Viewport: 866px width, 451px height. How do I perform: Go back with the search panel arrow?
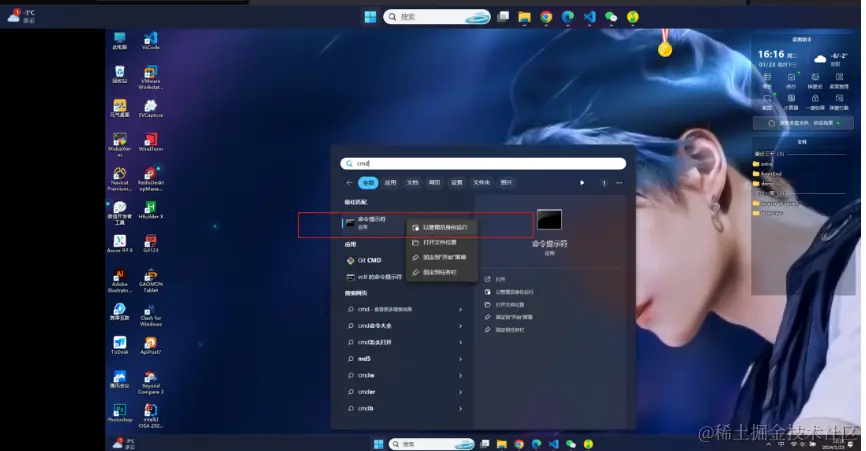click(349, 183)
